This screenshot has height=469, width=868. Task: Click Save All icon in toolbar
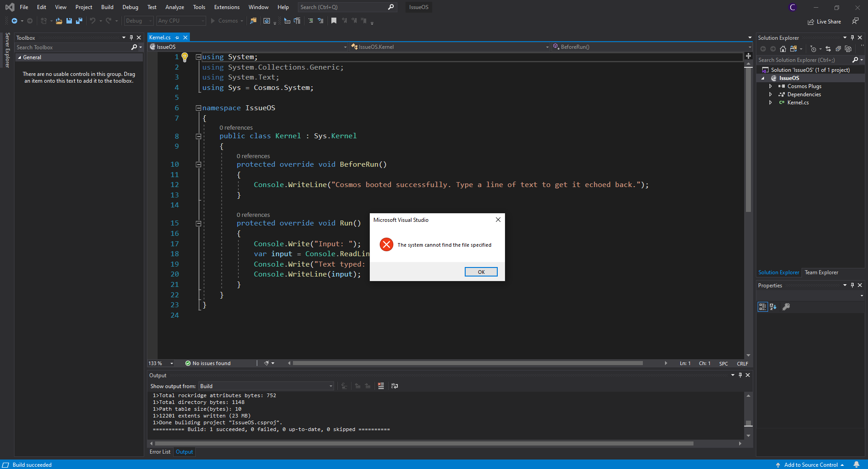click(79, 21)
